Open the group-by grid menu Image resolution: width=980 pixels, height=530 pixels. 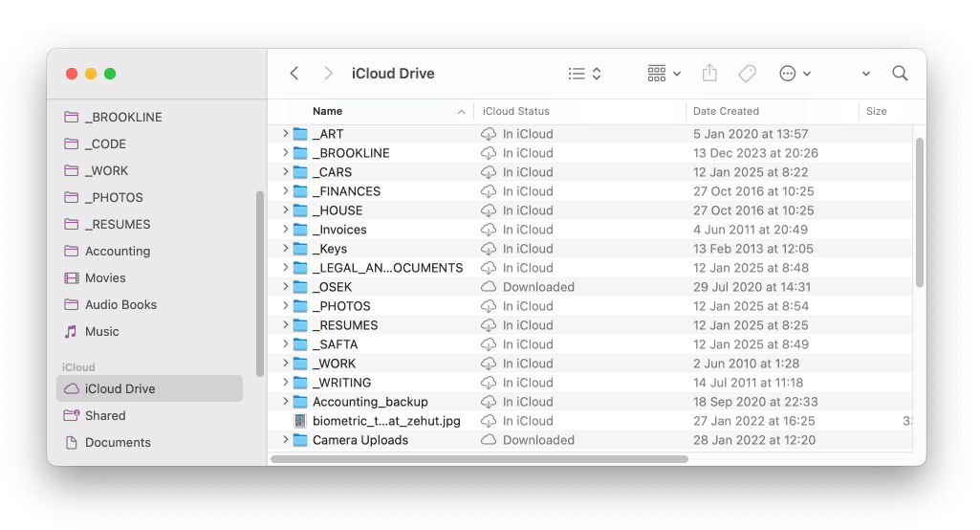[664, 74]
